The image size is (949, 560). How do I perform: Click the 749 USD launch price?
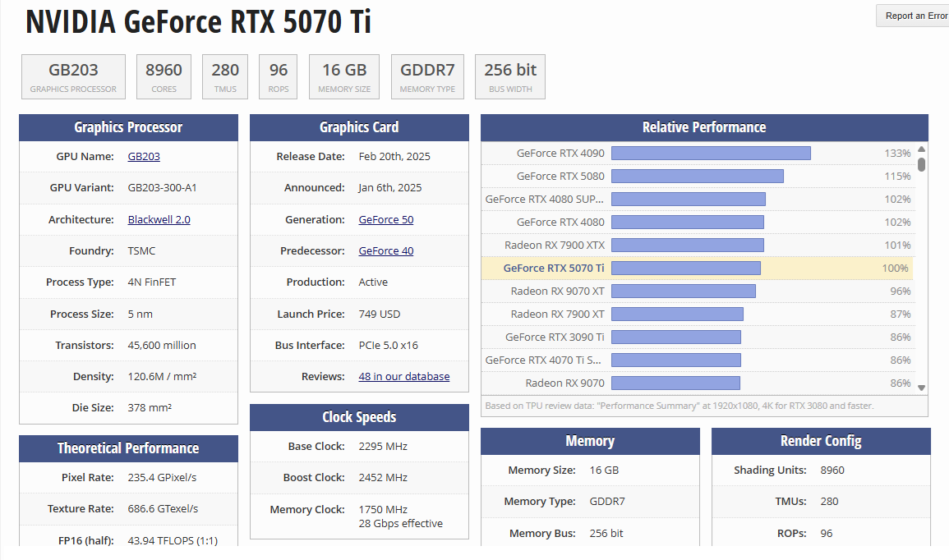(380, 314)
